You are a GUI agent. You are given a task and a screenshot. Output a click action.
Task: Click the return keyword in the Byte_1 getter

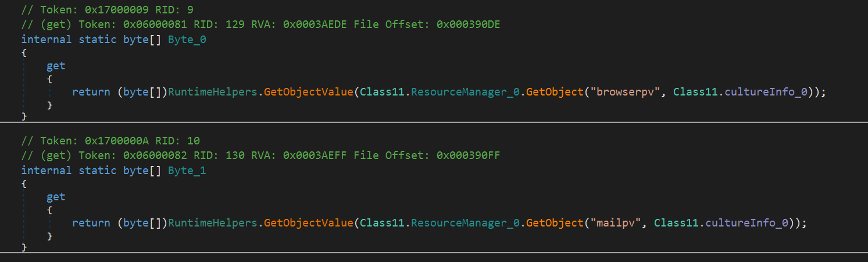pyautogui.click(x=91, y=223)
